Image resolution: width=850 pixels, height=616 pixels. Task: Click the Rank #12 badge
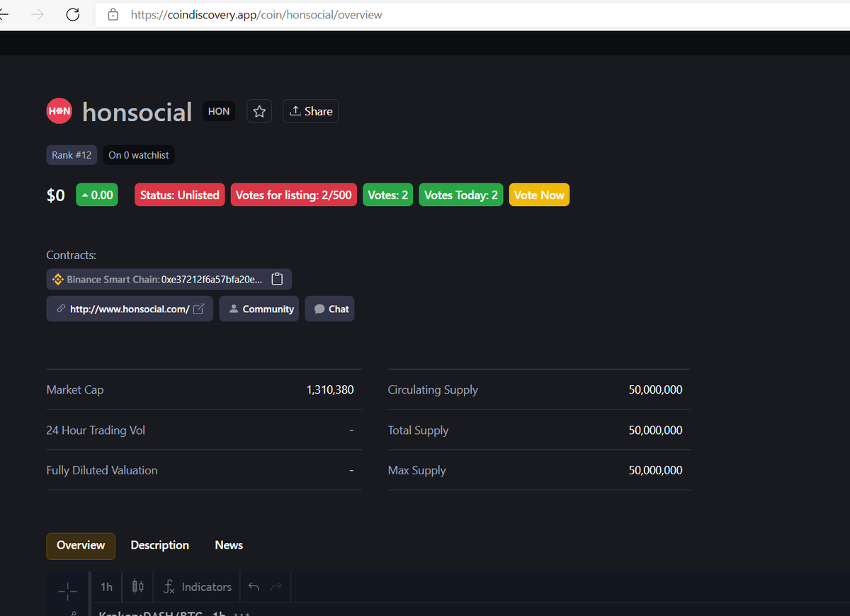72,155
